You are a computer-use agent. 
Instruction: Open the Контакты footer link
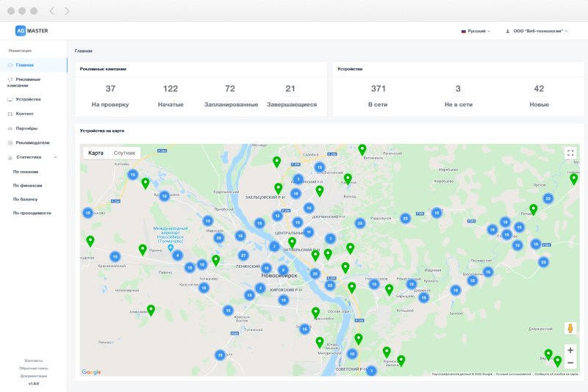point(34,360)
